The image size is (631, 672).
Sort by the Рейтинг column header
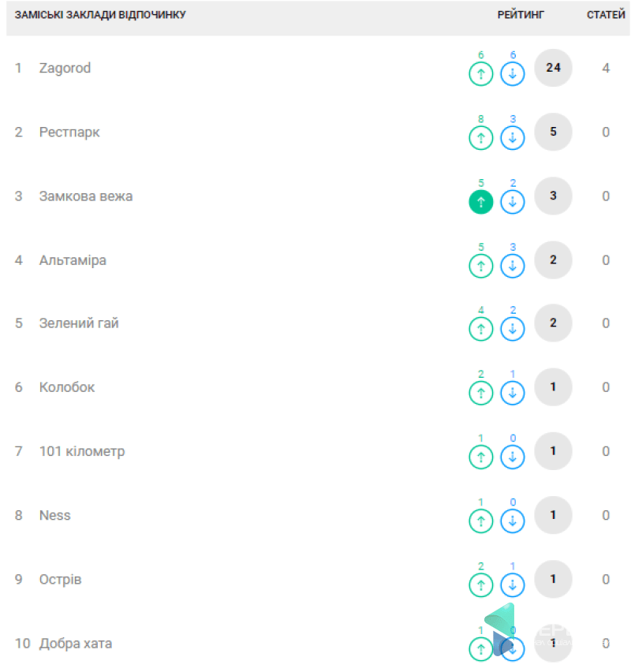(x=521, y=15)
